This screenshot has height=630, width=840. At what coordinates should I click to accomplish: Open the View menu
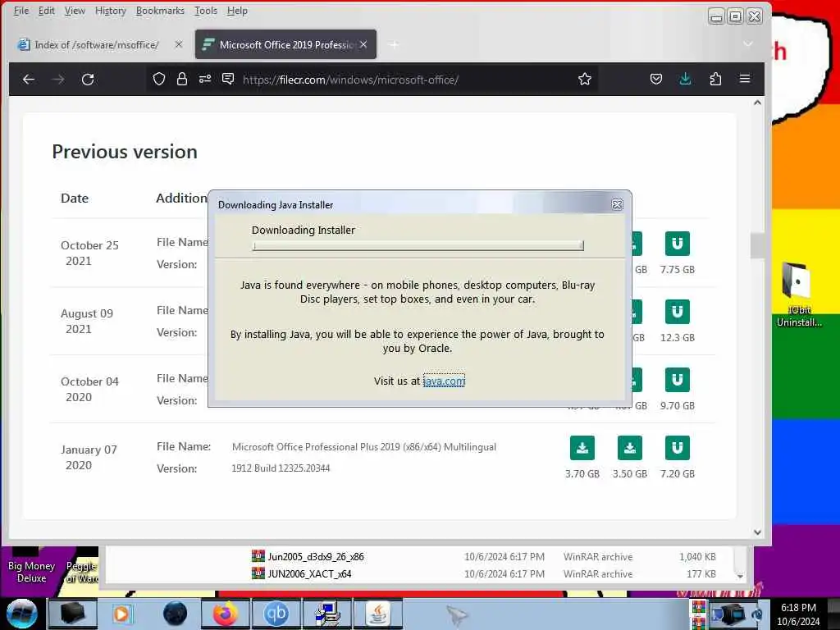(x=75, y=11)
